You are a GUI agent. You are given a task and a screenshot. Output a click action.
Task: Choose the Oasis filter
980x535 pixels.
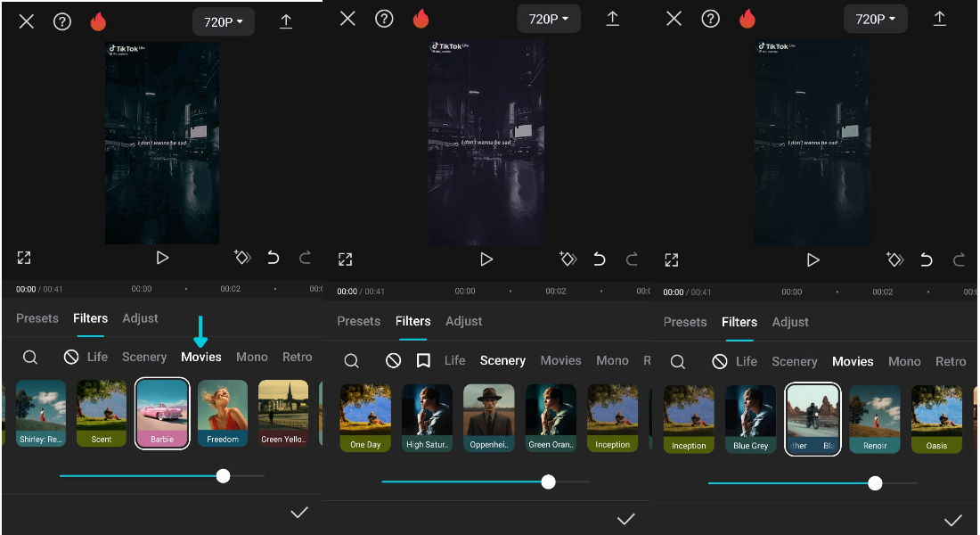[936, 419]
